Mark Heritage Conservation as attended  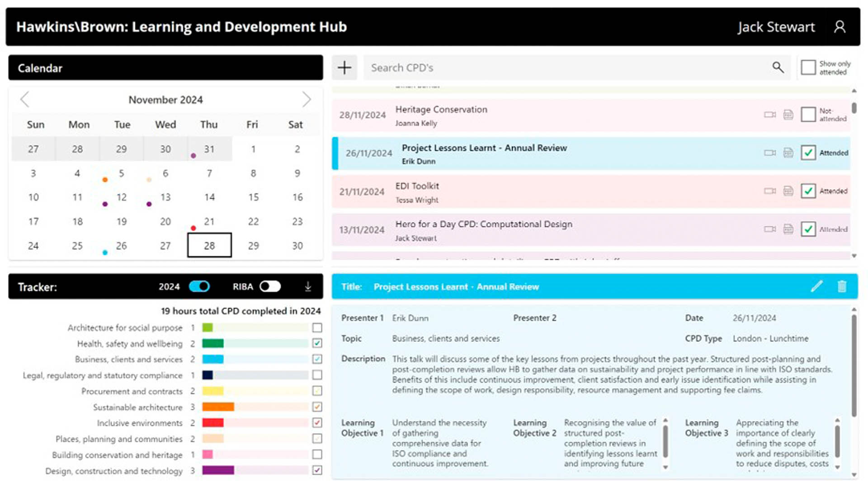point(808,115)
